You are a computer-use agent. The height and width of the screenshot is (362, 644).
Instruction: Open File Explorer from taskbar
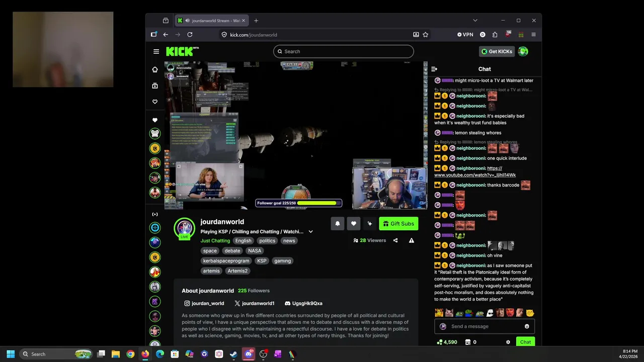click(x=116, y=354)
